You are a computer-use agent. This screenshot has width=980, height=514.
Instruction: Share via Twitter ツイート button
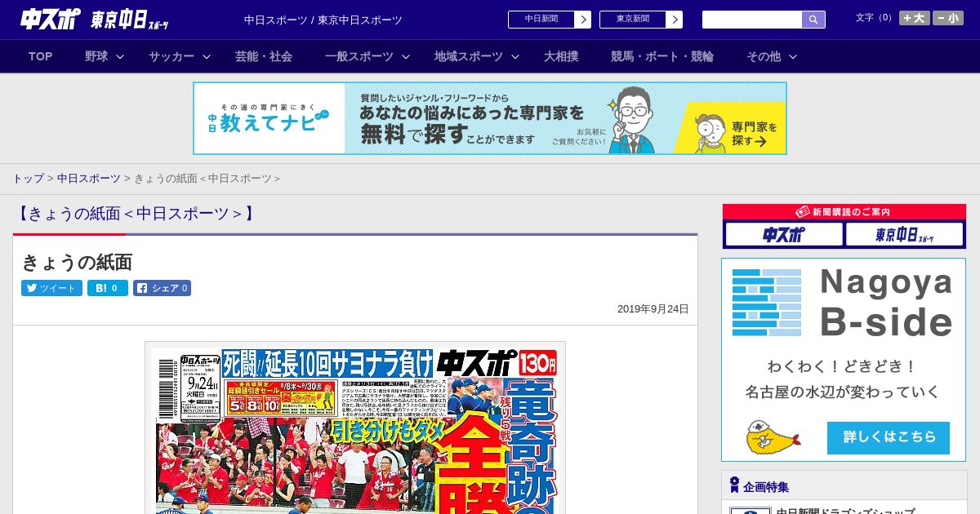[x=51, y=288]
